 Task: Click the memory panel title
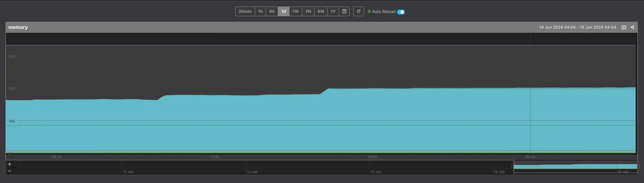pos(18,27)
